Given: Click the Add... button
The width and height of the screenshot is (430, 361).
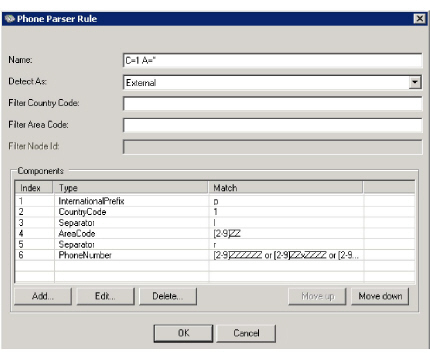Looking at the screenshot, I should click(43, 296).
